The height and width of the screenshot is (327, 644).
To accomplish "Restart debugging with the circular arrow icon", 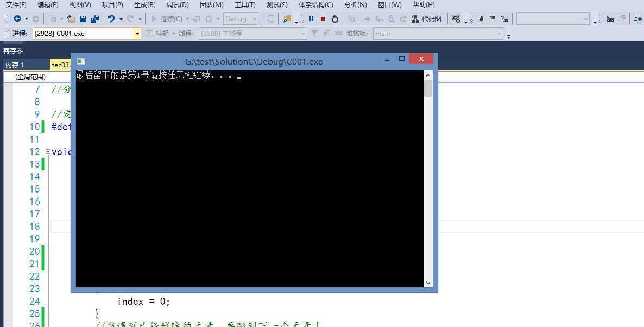I will pyautogui.click(x=335, y=19).
